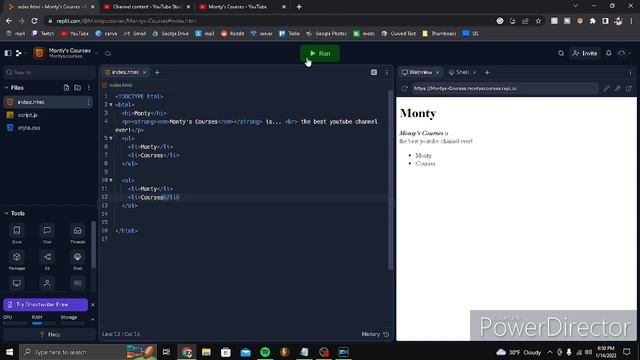Open the YouTube bookmark
The image size is (640, 360).
[x=75, y=33]
